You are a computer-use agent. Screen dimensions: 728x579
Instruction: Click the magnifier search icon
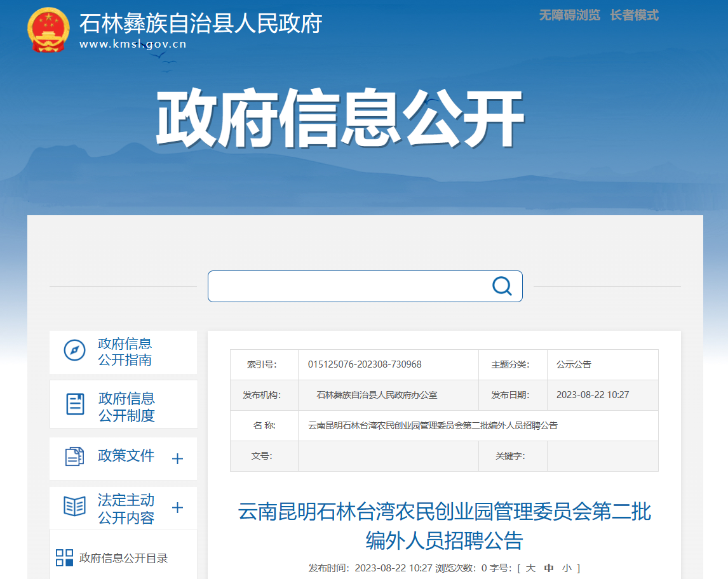tap(501, 286)
